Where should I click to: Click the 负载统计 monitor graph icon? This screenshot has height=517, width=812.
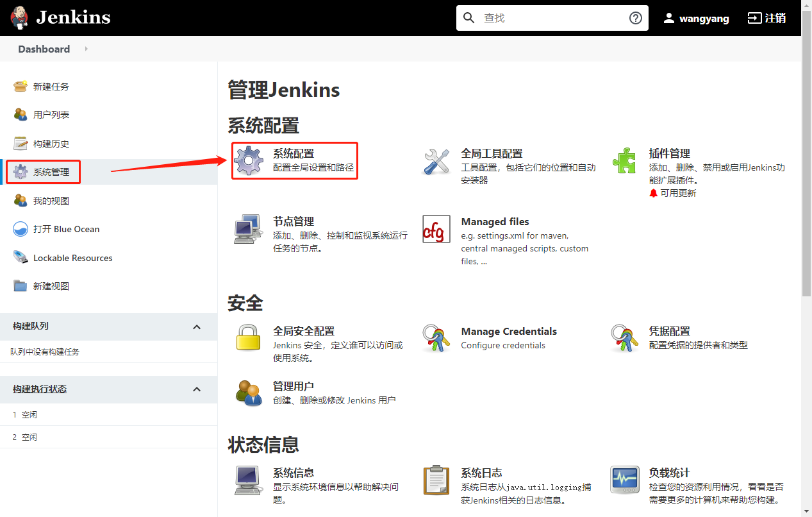click(624, 480)
